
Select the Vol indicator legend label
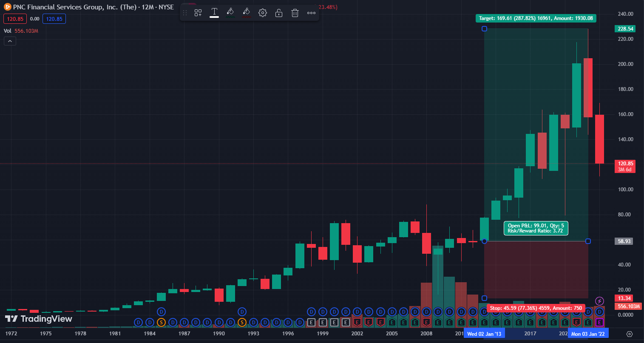(8, 31)
